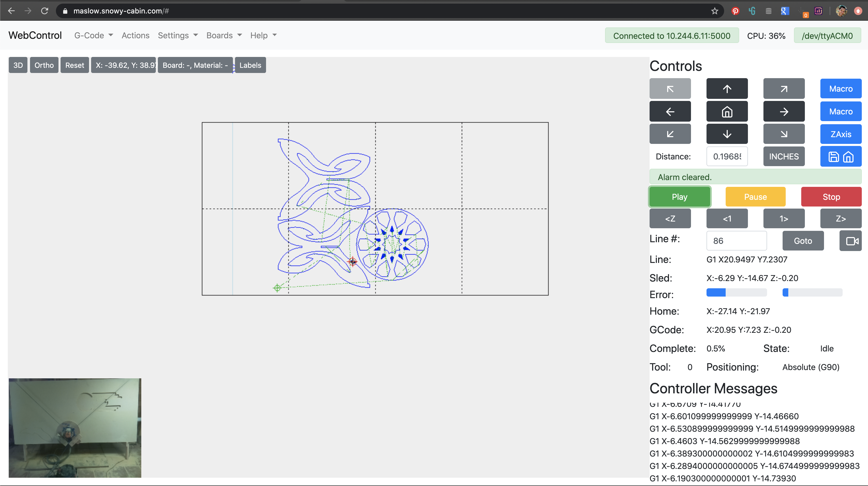The width and height of the screenshot is (868, 486).
Task: Open the Settings dropdown
Action: pyautogui.click(x=178, y=35)
